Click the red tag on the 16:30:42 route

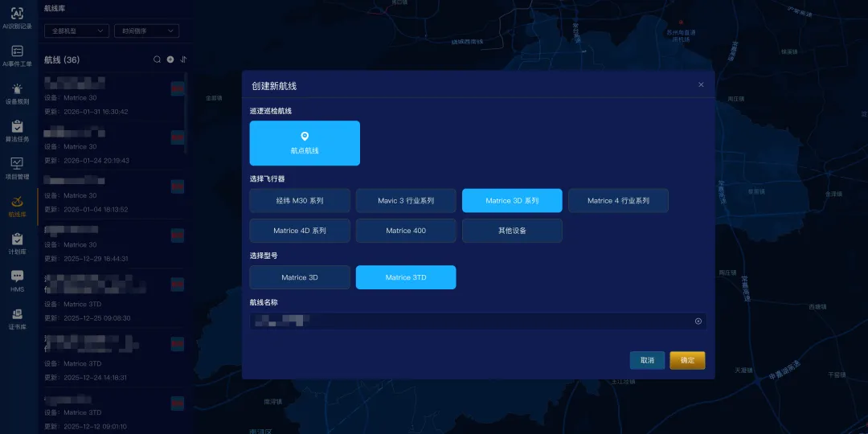[x=178, y=88]
